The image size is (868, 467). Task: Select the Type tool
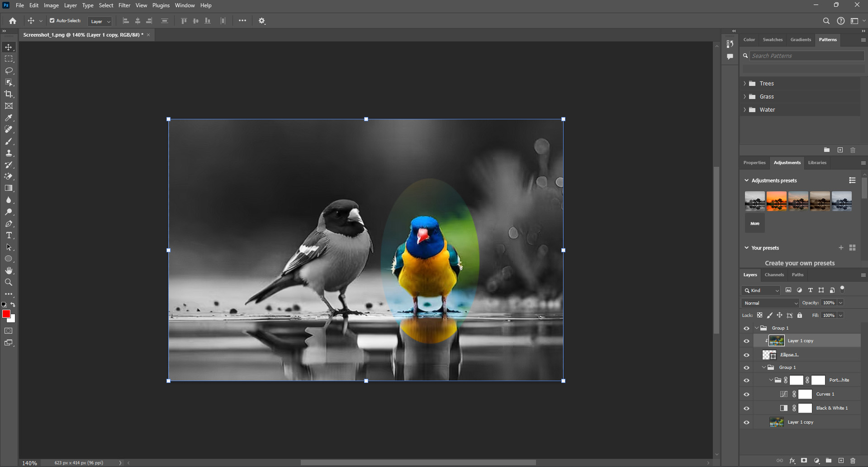point(9,235)
